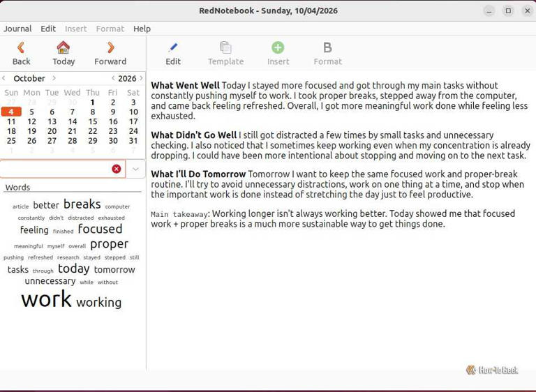Maximize the RedNotebook window

[508, 11]
